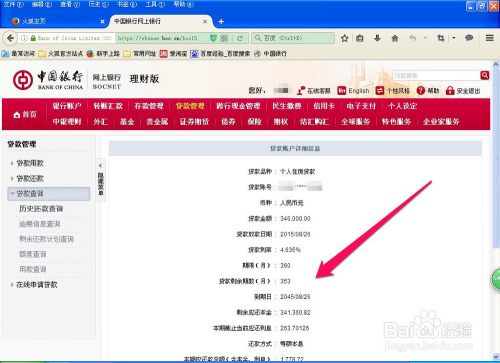Select 历史还款查询 in sidebar
This screenshot has height=363, width=500.
click(41, 209)
